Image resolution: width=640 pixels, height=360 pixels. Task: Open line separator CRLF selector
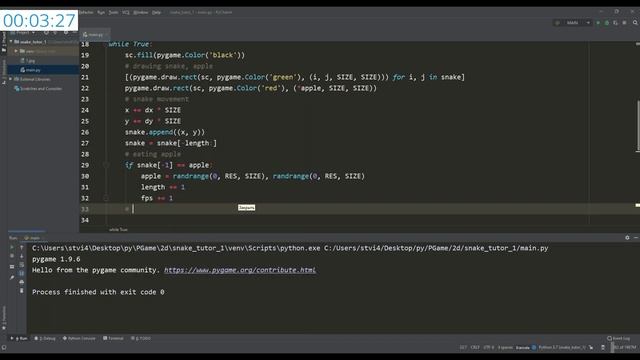point(475,348)
